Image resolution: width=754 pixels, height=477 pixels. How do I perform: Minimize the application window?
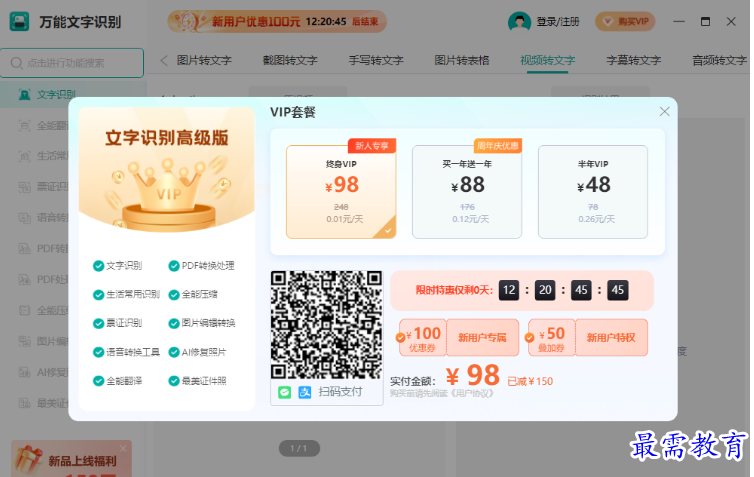(679, 22)
